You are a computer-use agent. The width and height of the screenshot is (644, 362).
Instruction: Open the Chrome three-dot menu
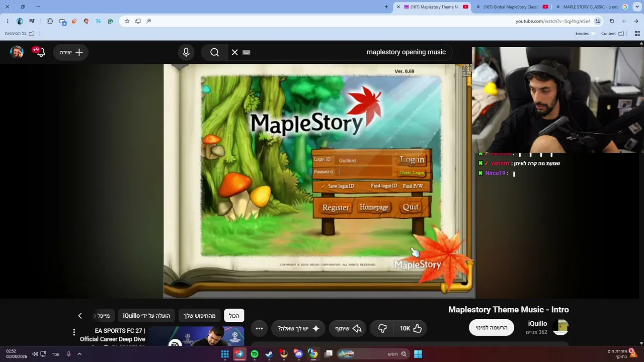[8, 21]
